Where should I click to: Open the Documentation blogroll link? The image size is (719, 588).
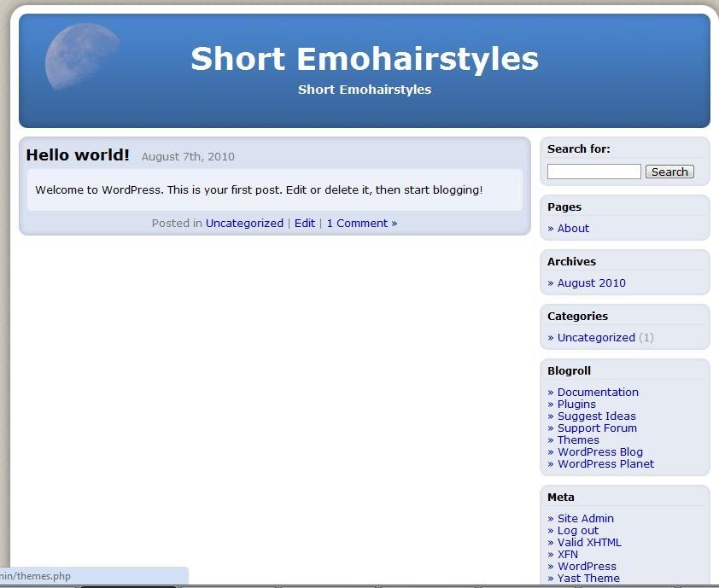click(598, 393)
